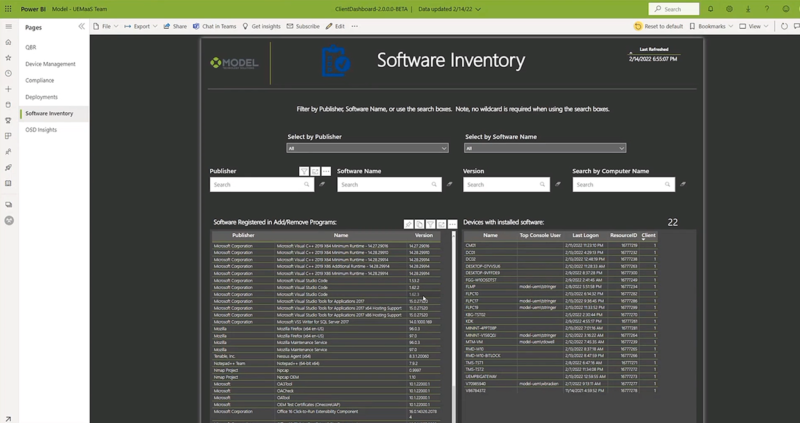This screenshot has width=800, height=423.
Task: Sort by Top Console User column header
Action: [540, 235]
